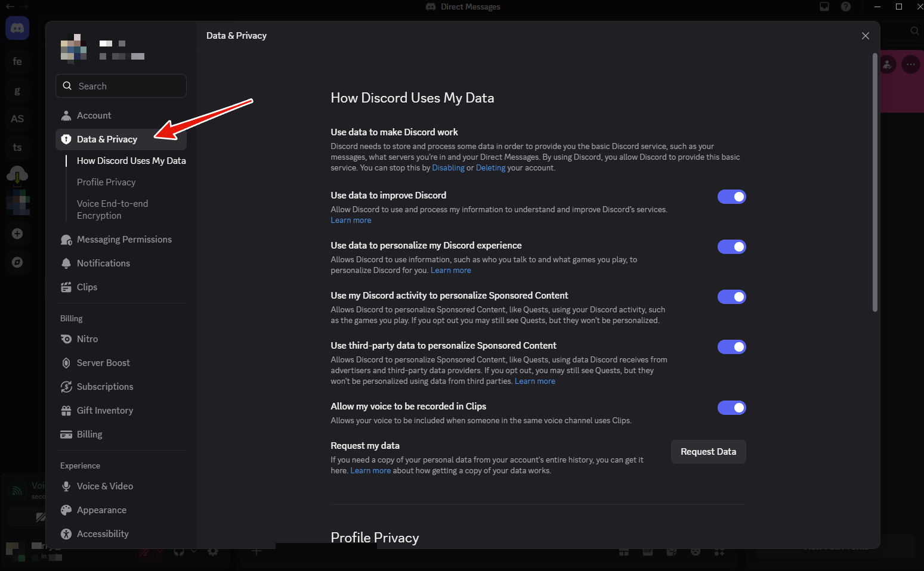Viewport: 924px width, 571px height.
Task: Go to Profile Privacy subsection
Action: pyautogui.click(x=106, y=182)
